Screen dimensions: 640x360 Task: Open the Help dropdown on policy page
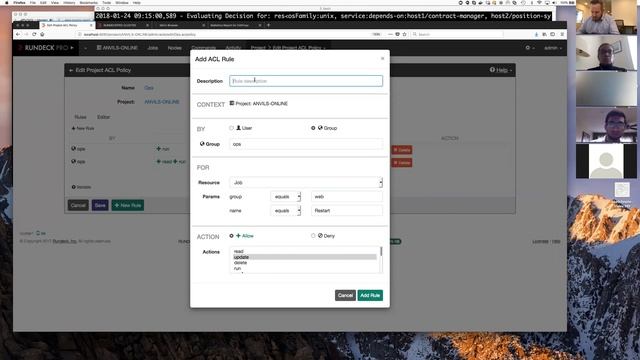tap(500, 70)
